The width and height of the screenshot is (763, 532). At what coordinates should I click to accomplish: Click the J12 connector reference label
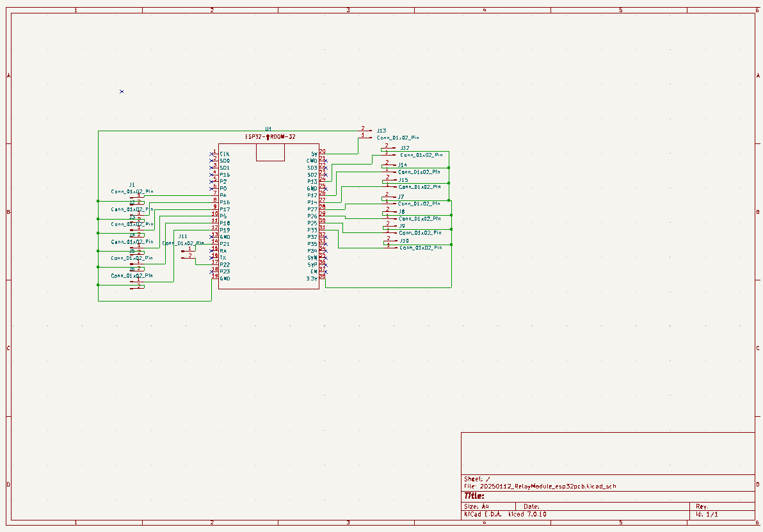click(x=405, y=148)
